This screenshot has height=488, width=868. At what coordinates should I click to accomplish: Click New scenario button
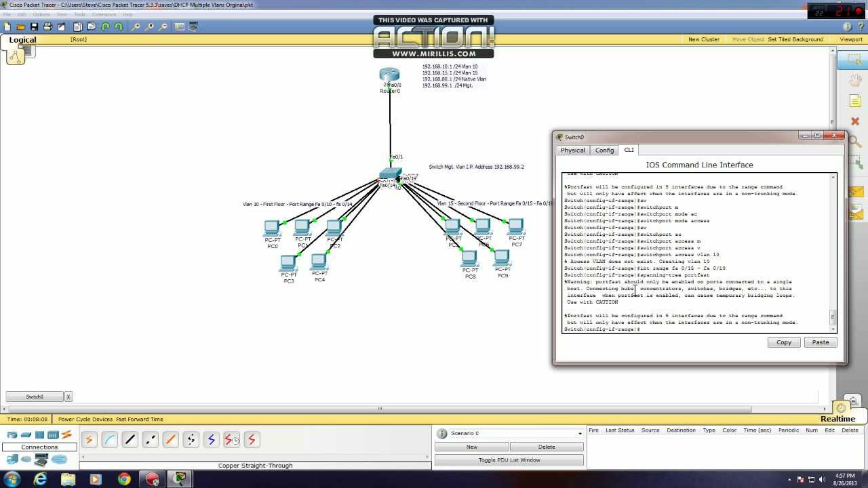[x=472, y=447]
